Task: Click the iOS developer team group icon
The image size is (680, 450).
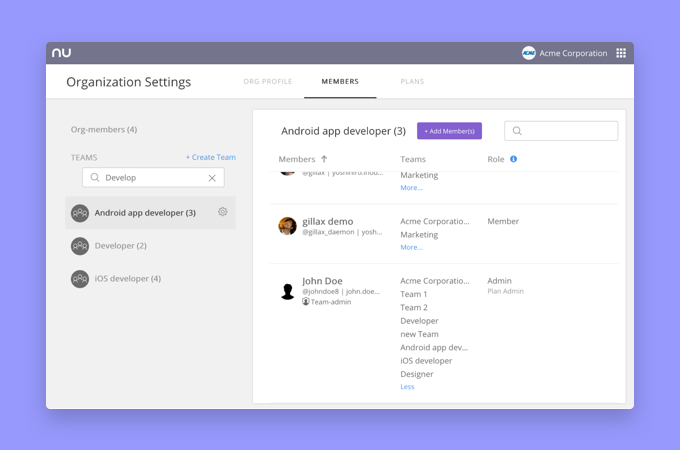Action: [80, 279]
